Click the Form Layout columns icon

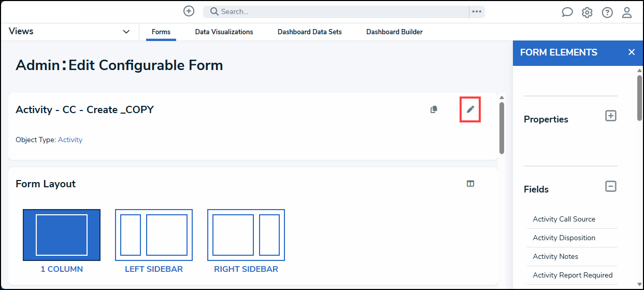470,184
